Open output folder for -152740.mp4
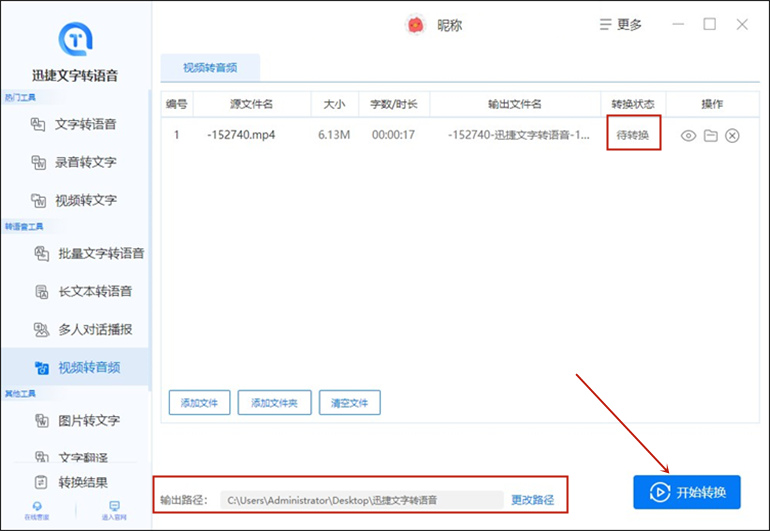The height and width of the screenshot is (531, 770). click(711, 136)
